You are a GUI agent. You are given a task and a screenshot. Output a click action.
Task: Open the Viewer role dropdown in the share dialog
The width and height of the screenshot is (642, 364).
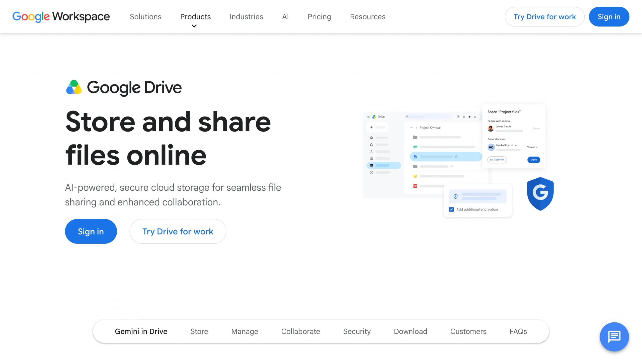[532, 147]
